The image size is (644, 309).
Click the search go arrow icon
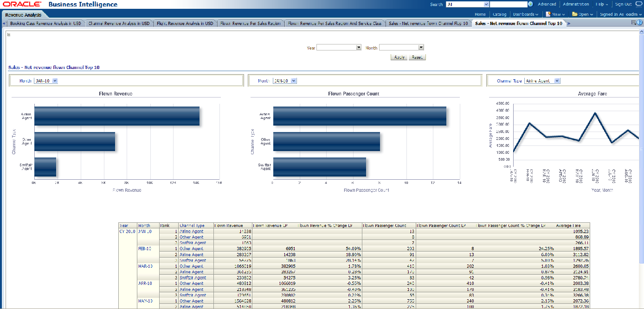[x=530, y=4]
